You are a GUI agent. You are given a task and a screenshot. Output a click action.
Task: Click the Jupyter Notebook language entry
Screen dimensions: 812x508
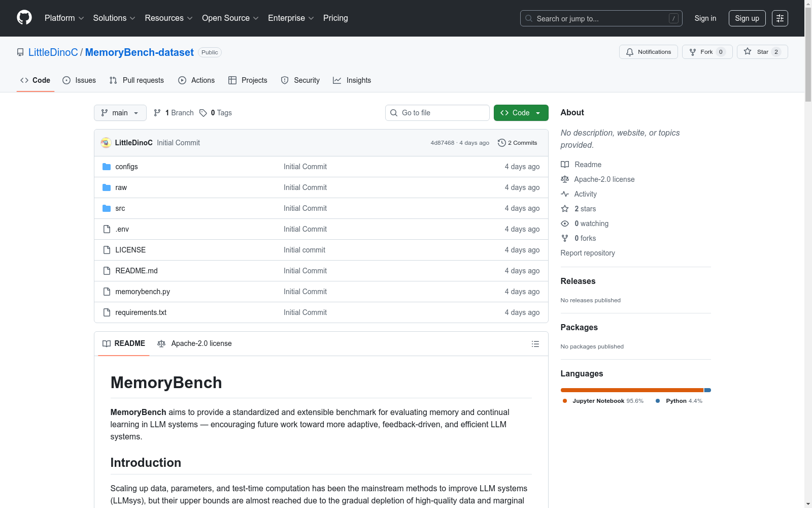tap(603, 401)
